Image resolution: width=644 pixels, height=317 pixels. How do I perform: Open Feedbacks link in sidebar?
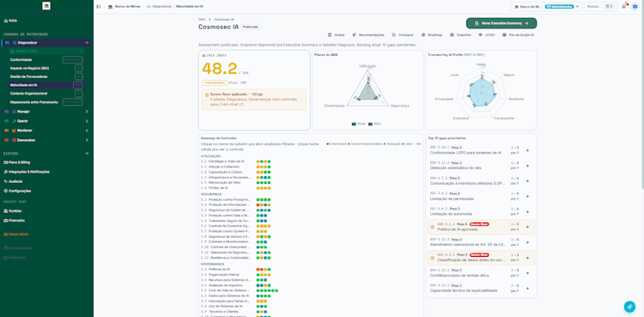click(15, 258)
